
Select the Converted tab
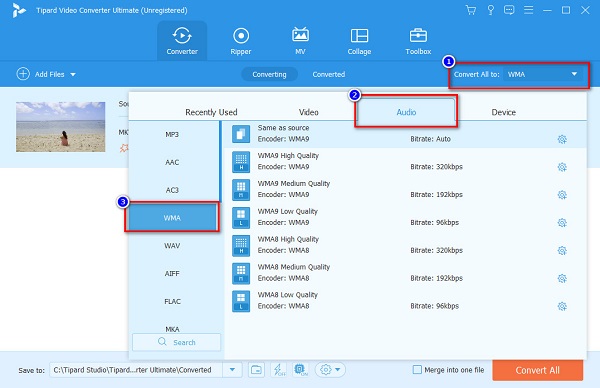point(329,74)
